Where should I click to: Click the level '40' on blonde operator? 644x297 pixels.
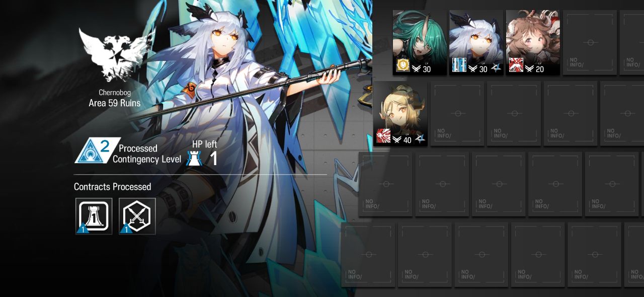coord(408,140)
